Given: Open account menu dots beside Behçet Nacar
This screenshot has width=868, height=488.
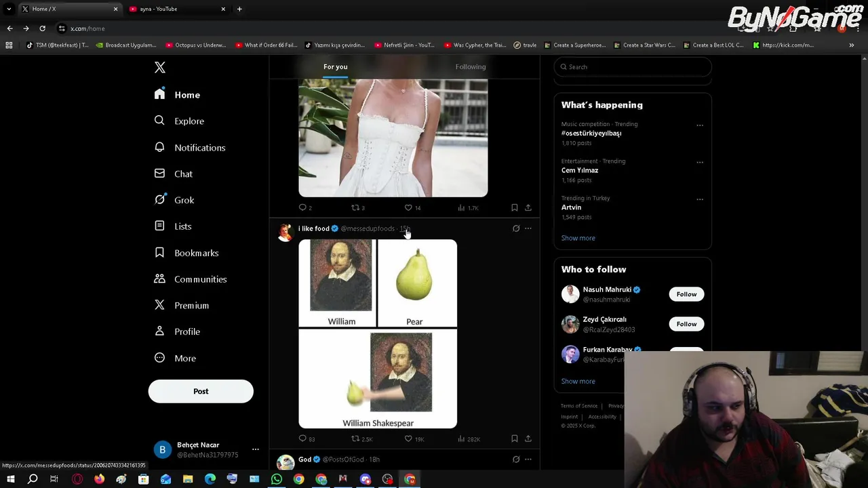Looking at the screenshot, I should 256,449.
